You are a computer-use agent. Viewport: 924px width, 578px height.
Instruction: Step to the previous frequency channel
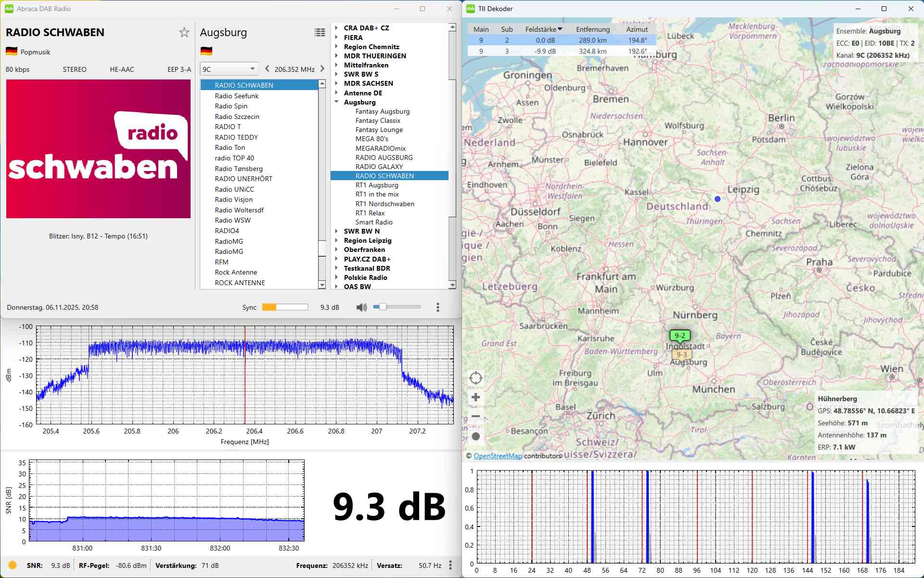coord(267,69)
